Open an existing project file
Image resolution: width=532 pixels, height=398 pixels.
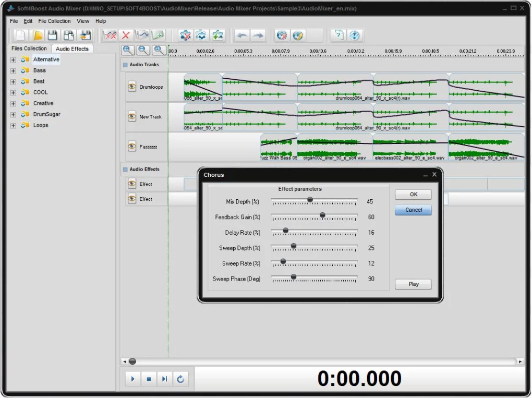[x=36, y=35]
